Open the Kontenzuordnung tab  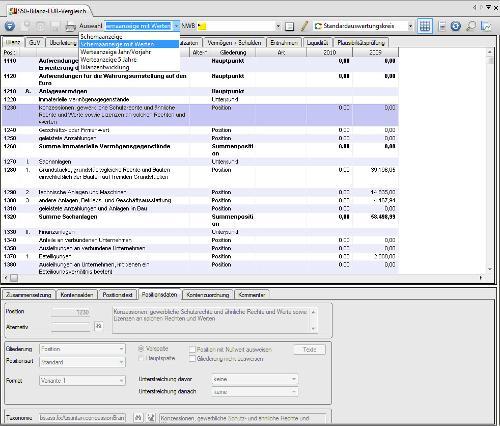pyautogui.click(x=208, y=295)
